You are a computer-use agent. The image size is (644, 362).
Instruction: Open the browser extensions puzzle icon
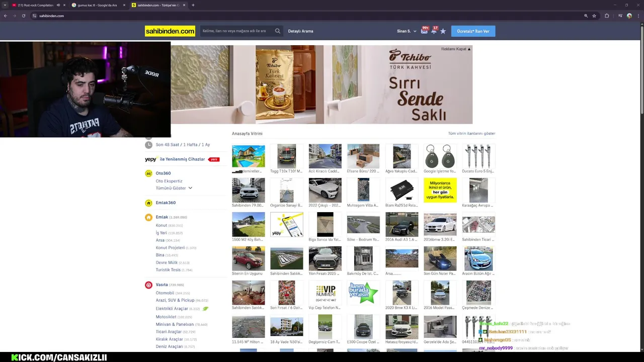click(607, 16)
